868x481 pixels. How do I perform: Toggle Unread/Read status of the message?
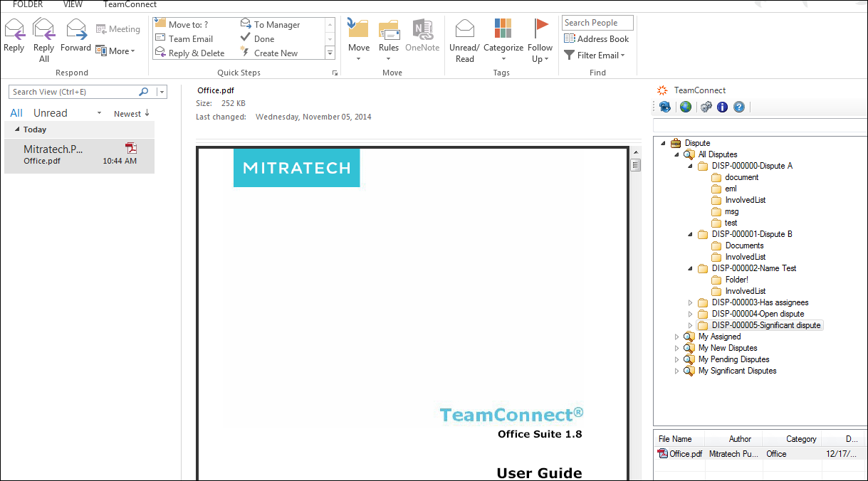(464, 41)
